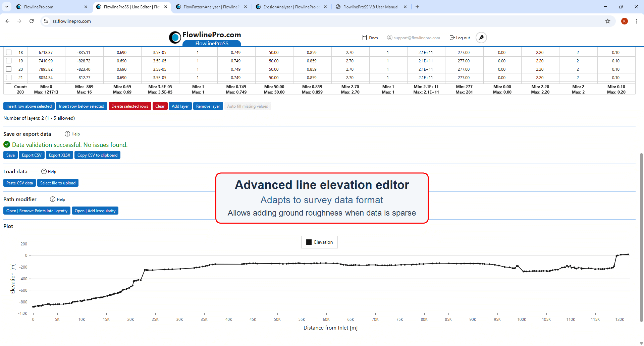Copy CSV data to clipboard

[x=97, y=155]
